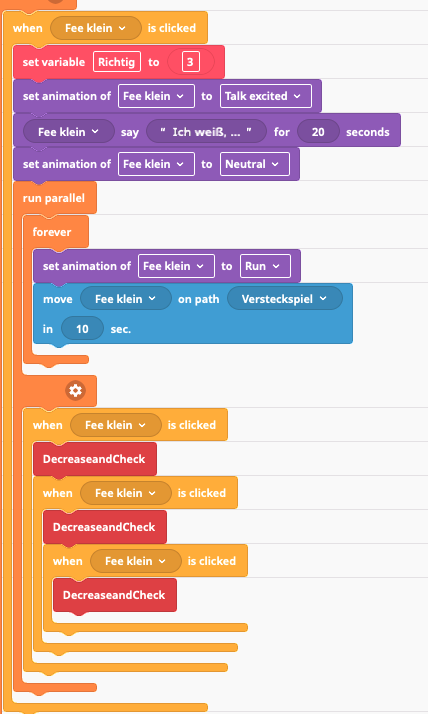Edit the value 3 in set variable block
The width and height of the screenshot is (428, 714).
[190, 62]
